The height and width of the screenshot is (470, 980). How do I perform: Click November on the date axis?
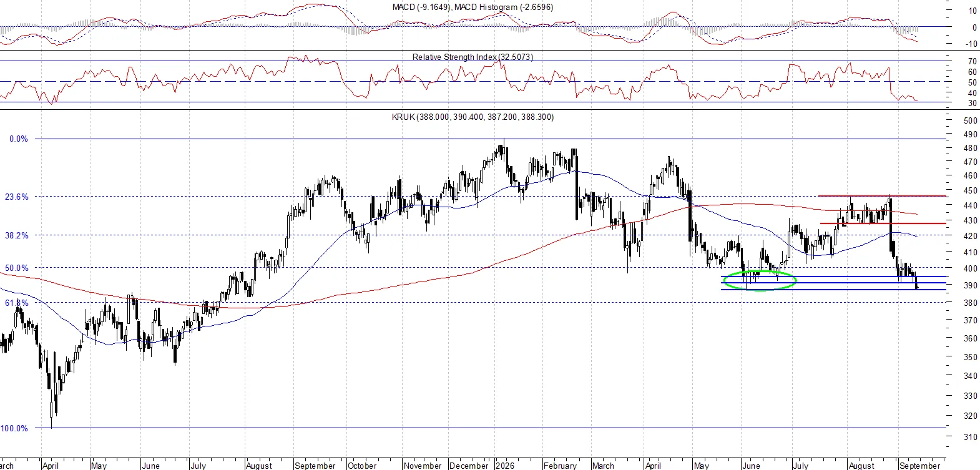tap(423, 466)
